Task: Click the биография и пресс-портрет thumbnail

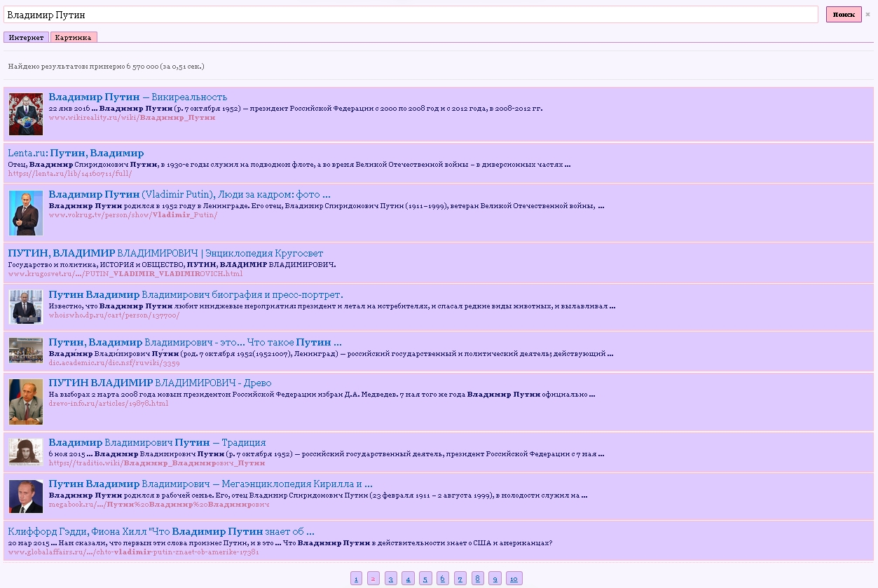Action: point(26,307)
